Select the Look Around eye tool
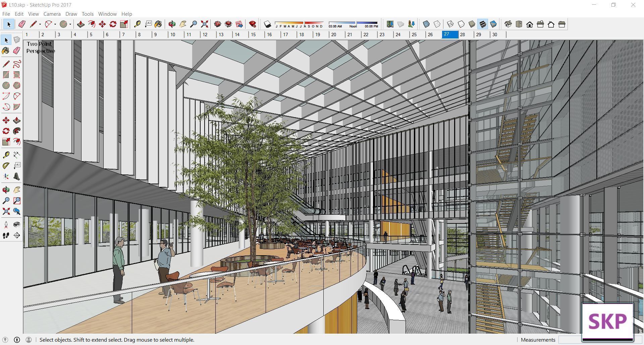The height and width of the screenshot is (345, 644). coord(17,225)
